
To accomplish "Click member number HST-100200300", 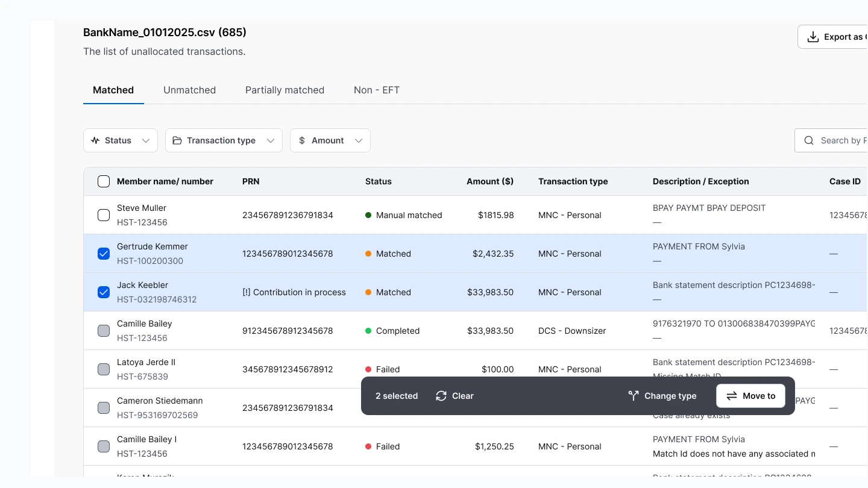I will tap(150, 261).
